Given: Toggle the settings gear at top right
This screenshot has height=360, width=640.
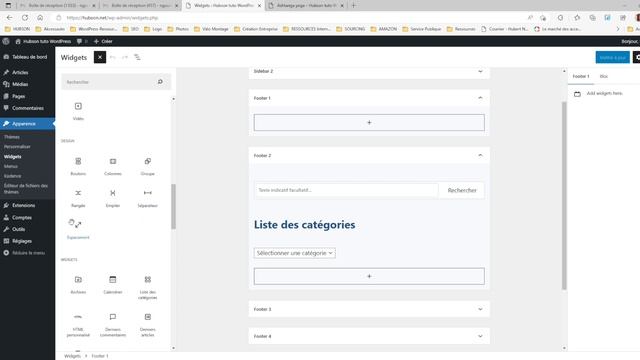Looking at the screenshot, I should click(x=637, y=57).
